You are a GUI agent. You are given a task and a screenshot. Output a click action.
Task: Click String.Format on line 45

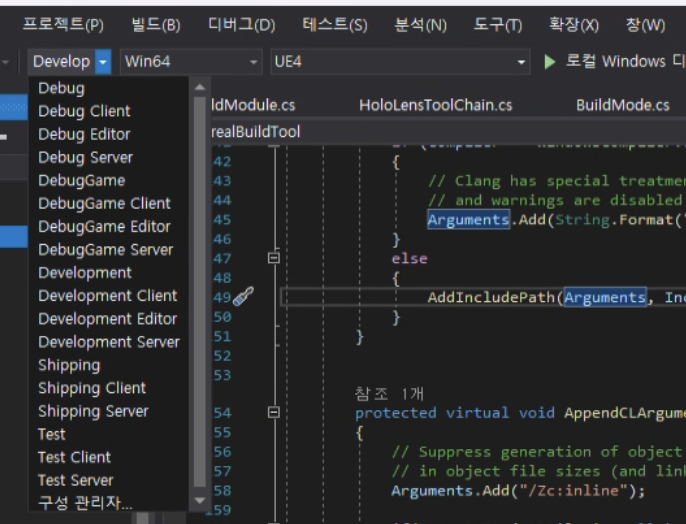614,220
